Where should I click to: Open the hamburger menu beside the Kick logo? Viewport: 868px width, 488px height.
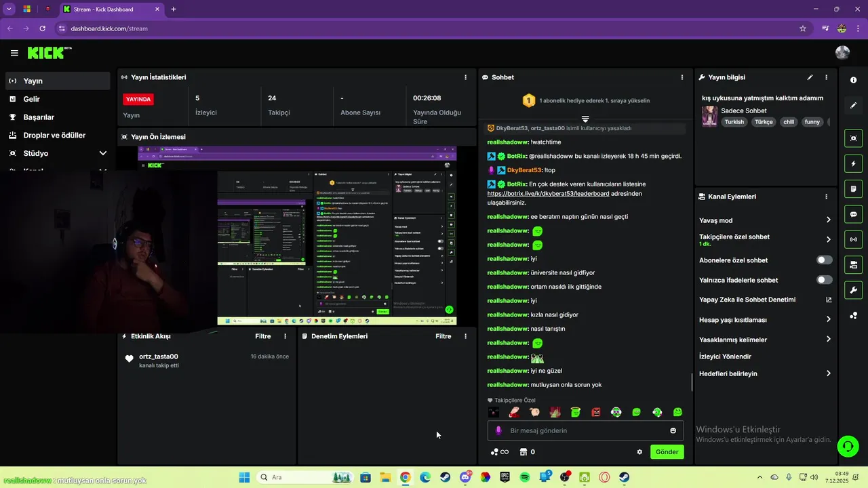(14, 53)
